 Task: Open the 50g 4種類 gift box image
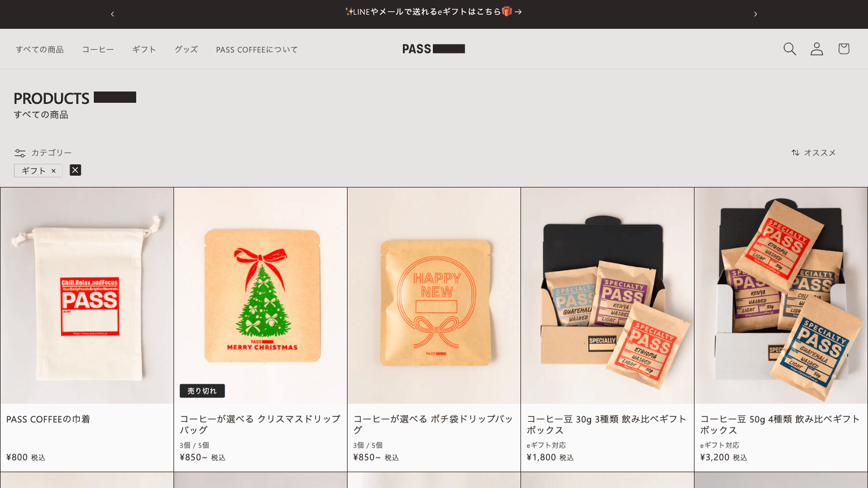pos(781,295)
